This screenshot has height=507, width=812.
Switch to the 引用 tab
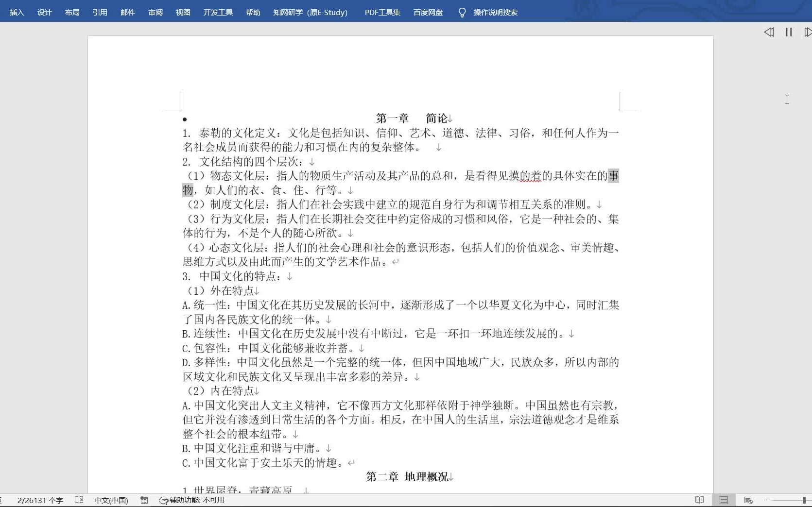tap(100, 12)
